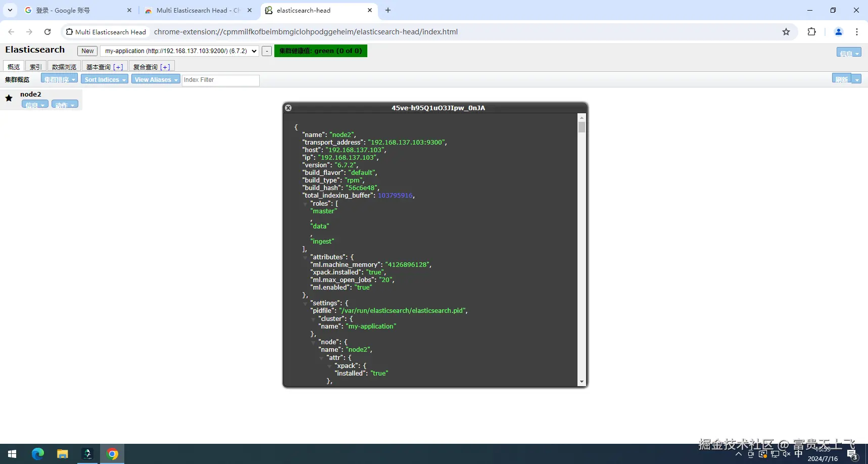Image resolution: width=868 pixels, height=464 pixels.
Task: Open the Sort Indices dropdown
Action: click(104, 79)
